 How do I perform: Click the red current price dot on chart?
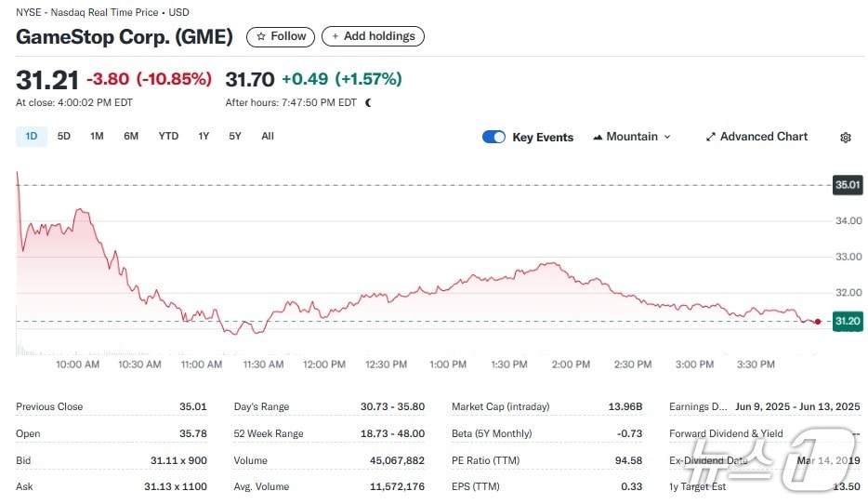pos(817,322)
